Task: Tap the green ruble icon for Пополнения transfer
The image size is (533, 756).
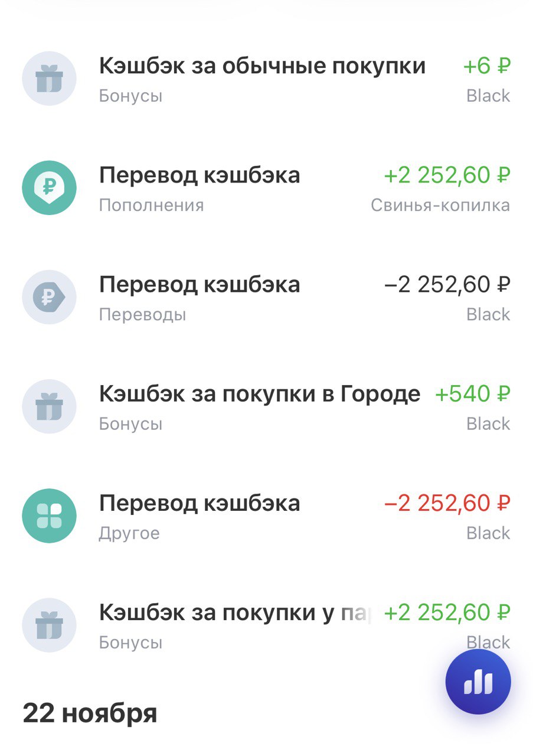Action: tap(49, 188)
